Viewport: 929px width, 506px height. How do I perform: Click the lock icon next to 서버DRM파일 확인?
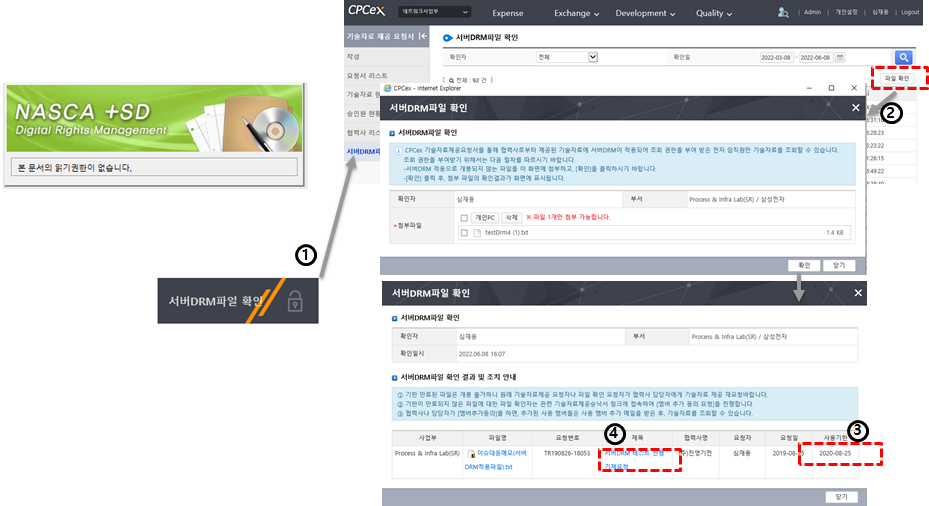(x=294, y=300)
